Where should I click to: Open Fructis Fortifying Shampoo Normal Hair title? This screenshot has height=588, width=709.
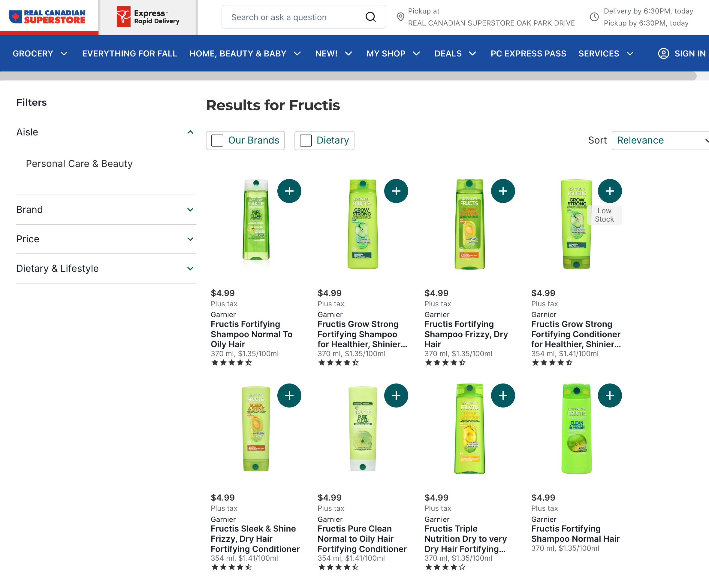tap(575, 534)
